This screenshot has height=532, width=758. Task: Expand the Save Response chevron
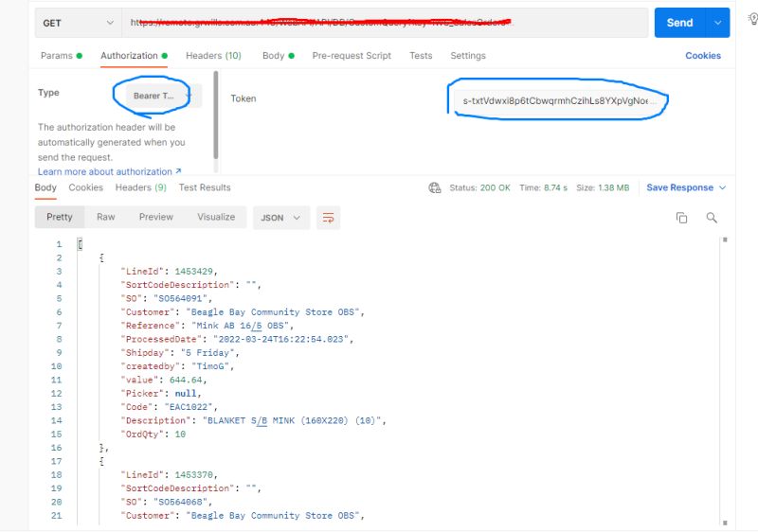point(723,187)
